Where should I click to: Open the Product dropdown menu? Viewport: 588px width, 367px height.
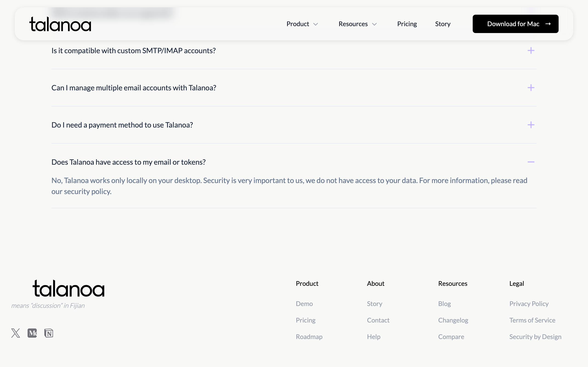tap(302, 24)
